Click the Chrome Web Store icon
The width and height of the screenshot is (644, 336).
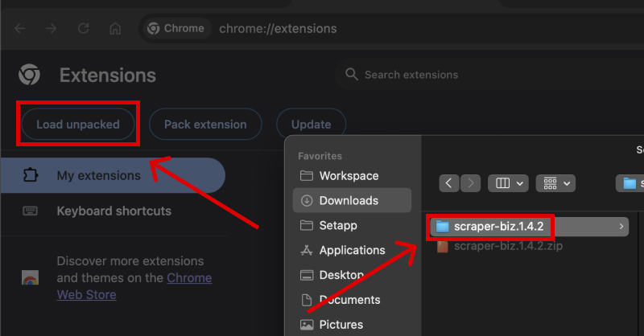30,278
